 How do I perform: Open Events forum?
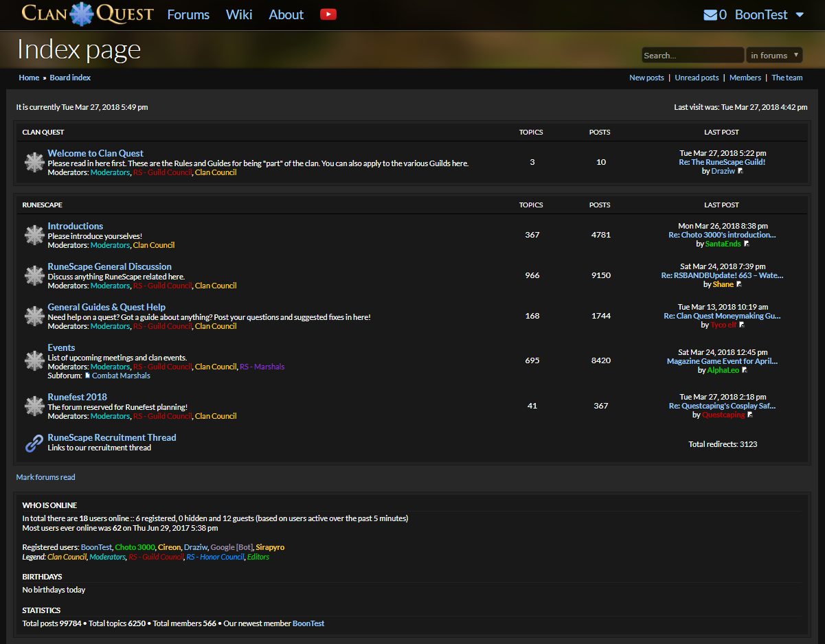point(61,347)
